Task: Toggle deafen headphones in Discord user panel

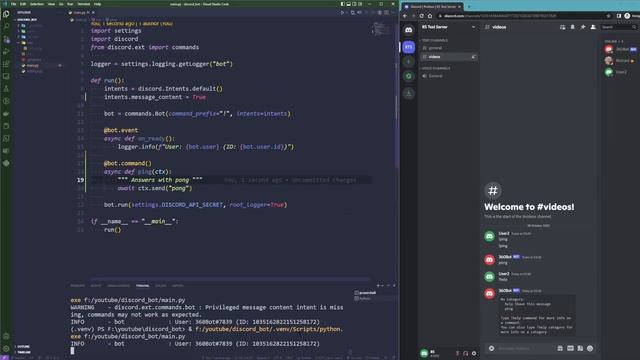Action: tap(466, 353)
